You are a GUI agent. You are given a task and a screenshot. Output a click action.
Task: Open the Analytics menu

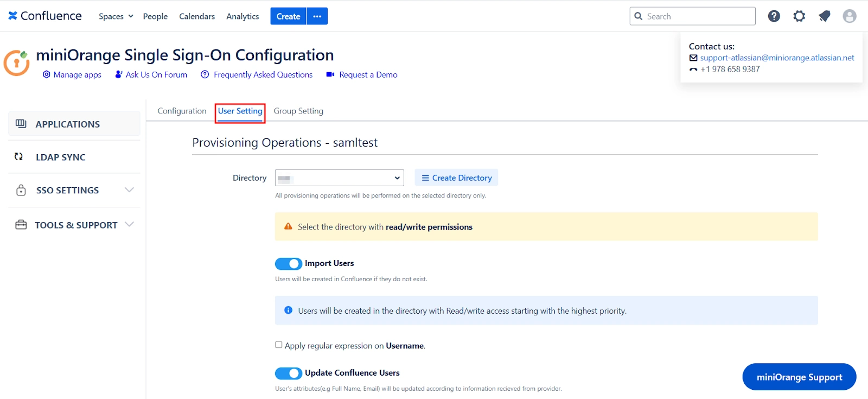click(x=242, y=16)
